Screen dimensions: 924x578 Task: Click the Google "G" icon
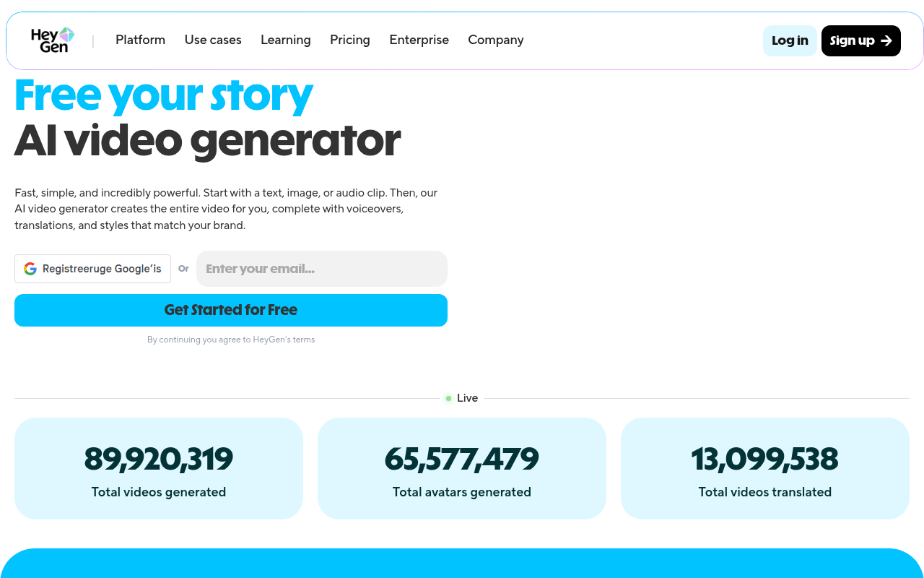tap(30, 268)
